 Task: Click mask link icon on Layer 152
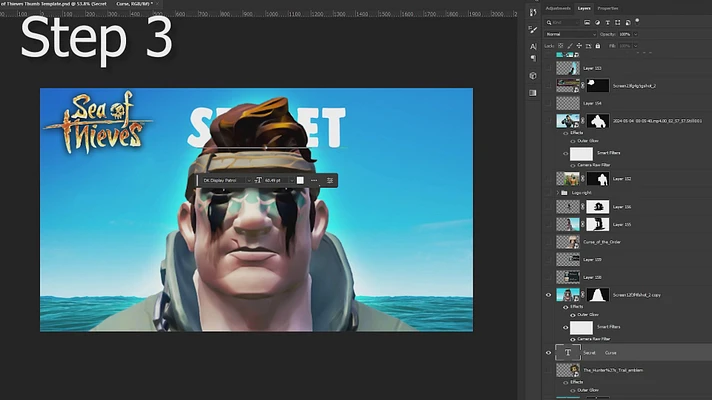583,179
